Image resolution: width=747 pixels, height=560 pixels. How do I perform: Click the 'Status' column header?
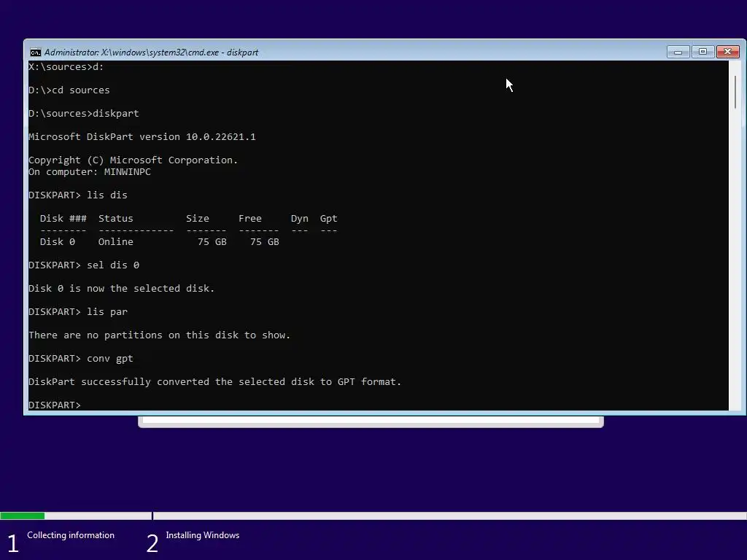pos(116,219)
